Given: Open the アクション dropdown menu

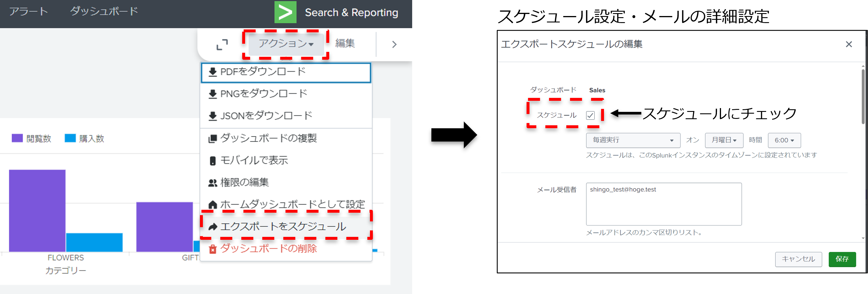Looking at the screenshot, I should coord(286,44).
